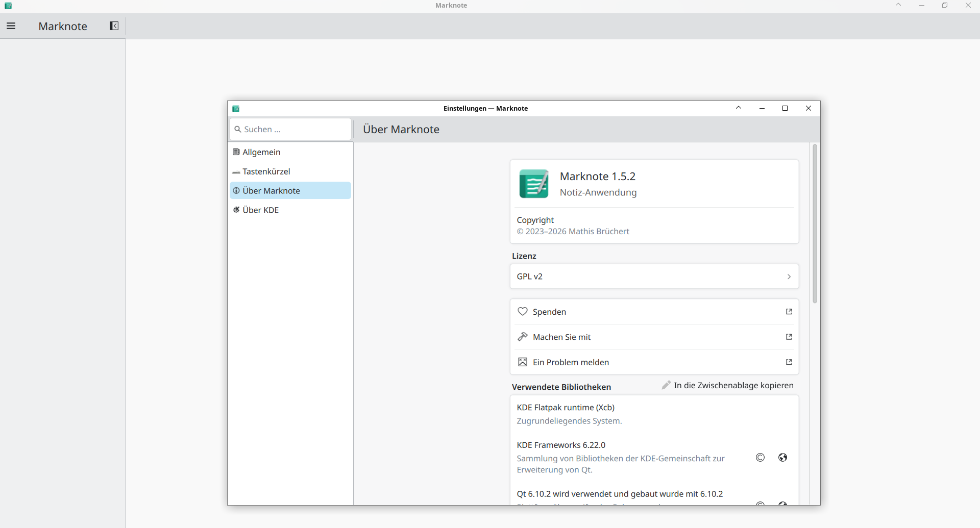Show KDE Frameworks license via copyright icon

tap(760, 458)
